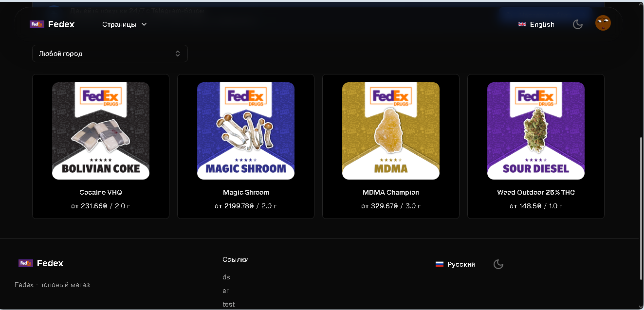Open the Bolivian Coke product thumbnail
The width and height of the screenshot is (644, 310).
pos(101,131)
